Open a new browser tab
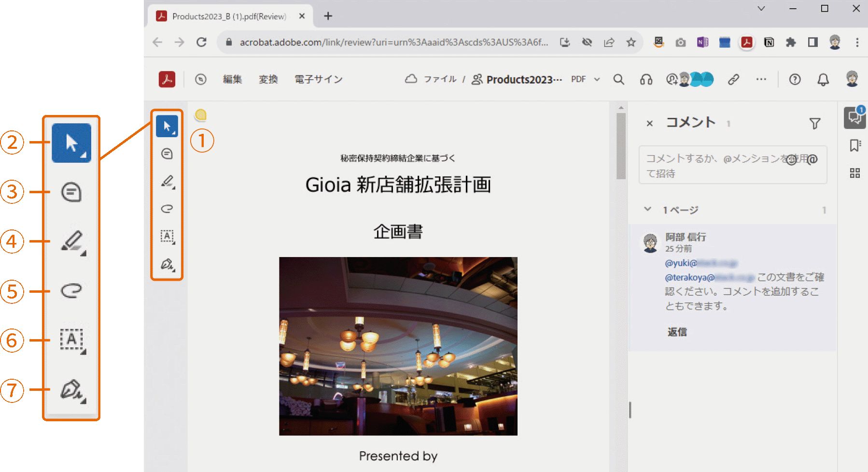 click(x=328, y=16)
